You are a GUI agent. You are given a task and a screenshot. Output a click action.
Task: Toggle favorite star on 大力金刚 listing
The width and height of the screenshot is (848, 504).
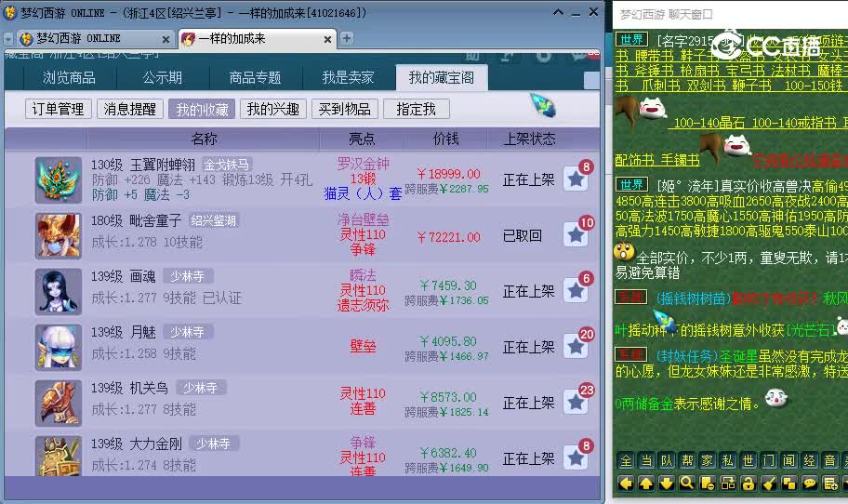(576, 458)
